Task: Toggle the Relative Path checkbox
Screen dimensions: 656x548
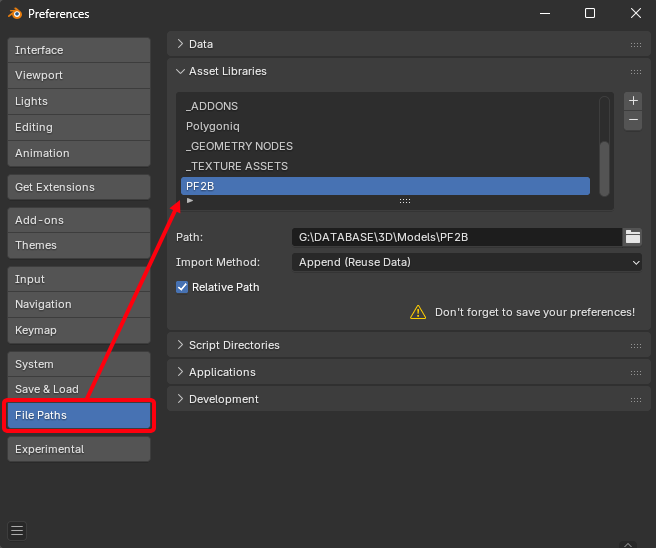Action: [182, 287]
